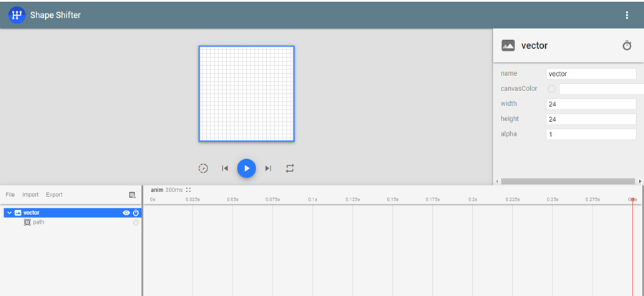Screen dimensions: 644x296
Task: Click the add new layer icon
Action: click(x=132, y=195)
